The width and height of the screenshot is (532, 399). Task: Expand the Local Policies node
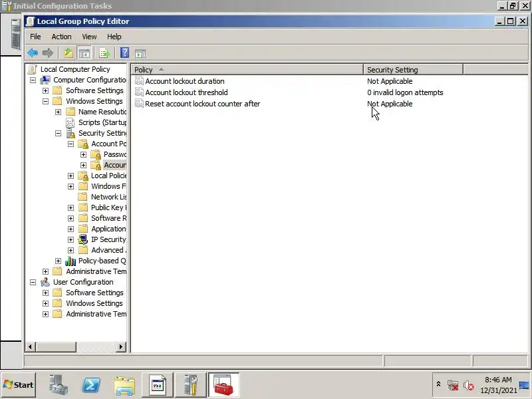click(x=70, y=176)
